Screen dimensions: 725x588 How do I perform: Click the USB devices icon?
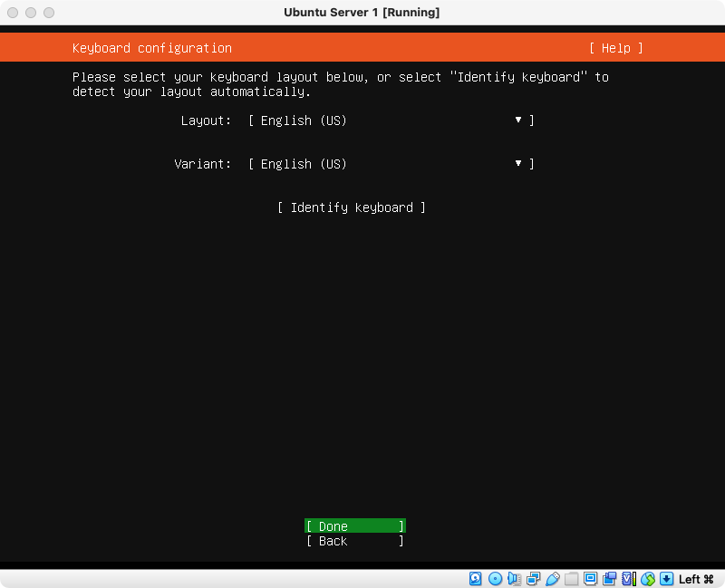tap(552, 578)
